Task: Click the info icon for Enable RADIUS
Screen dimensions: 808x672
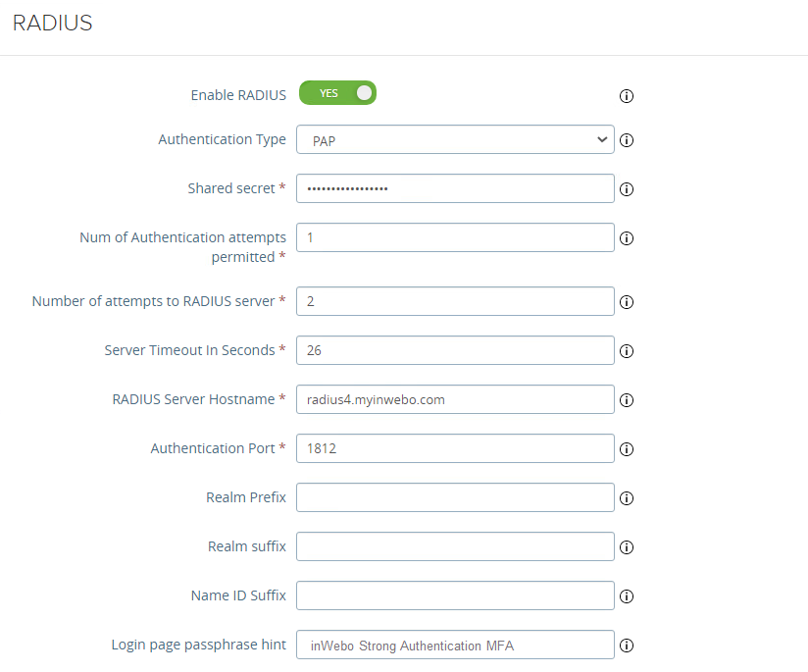Action: (x=626, y=95)
